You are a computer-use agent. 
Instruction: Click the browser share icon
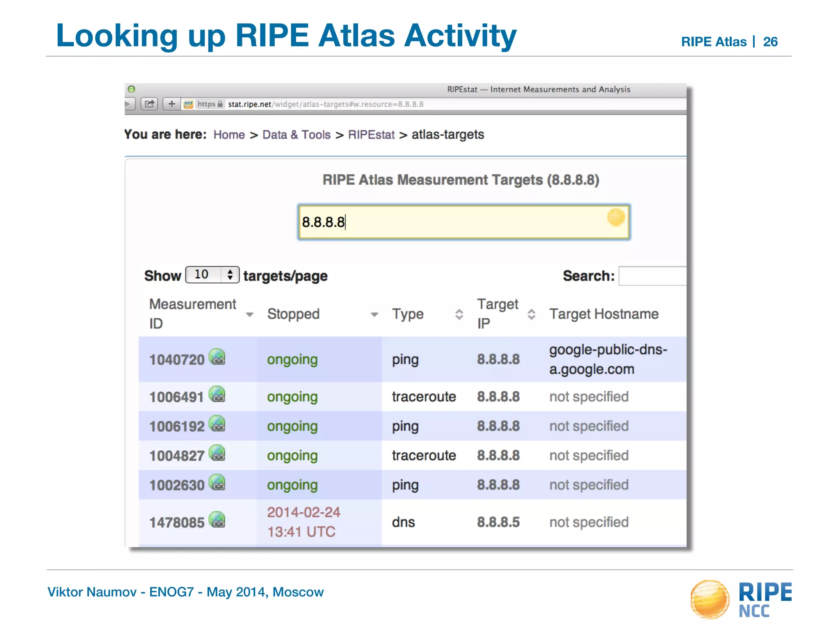tap(149, 104)
